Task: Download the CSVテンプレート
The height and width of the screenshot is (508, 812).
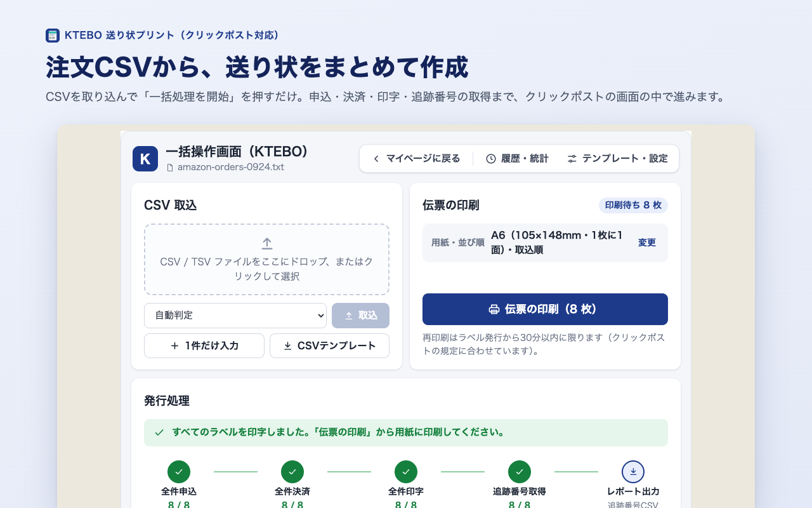Action: tap(329, 346)
